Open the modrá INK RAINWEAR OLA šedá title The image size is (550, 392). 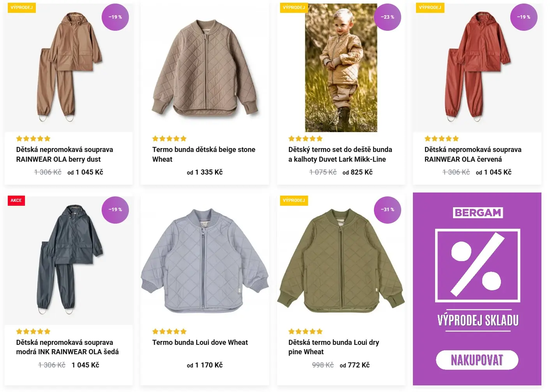(67, 347)
